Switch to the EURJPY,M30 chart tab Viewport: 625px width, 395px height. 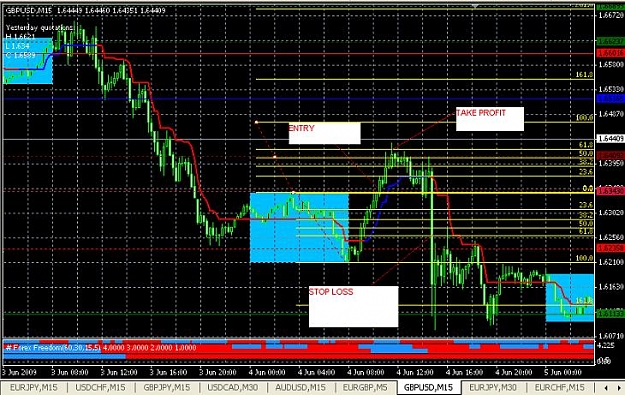coord(493,387)
